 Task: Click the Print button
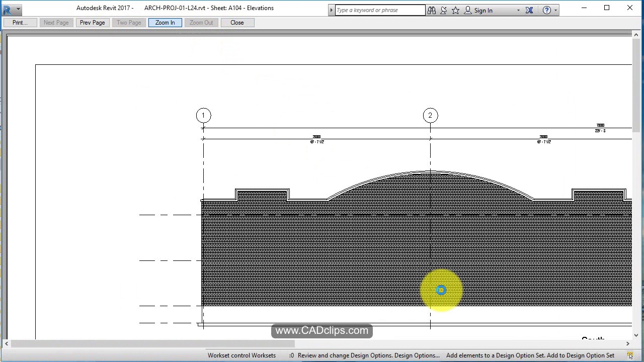tap(20, 22)
